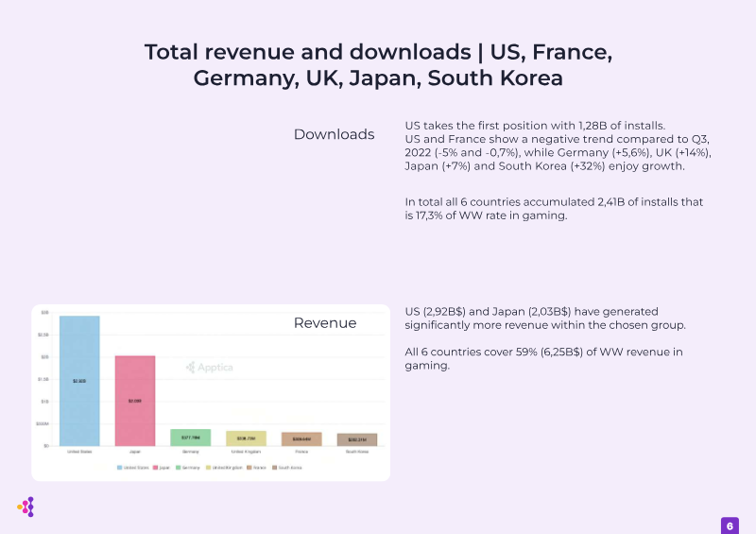Toggle France entry in the chart legend
The height and width of the screenshot is (534, 756).
click(x=255, y=467)
